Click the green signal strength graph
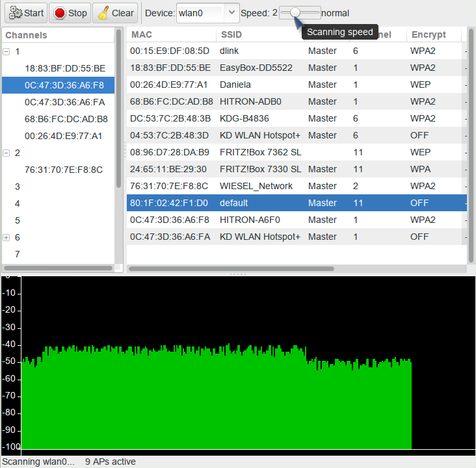Image resolution: width=476 pixels, height=468 pixels. point(217,398)
